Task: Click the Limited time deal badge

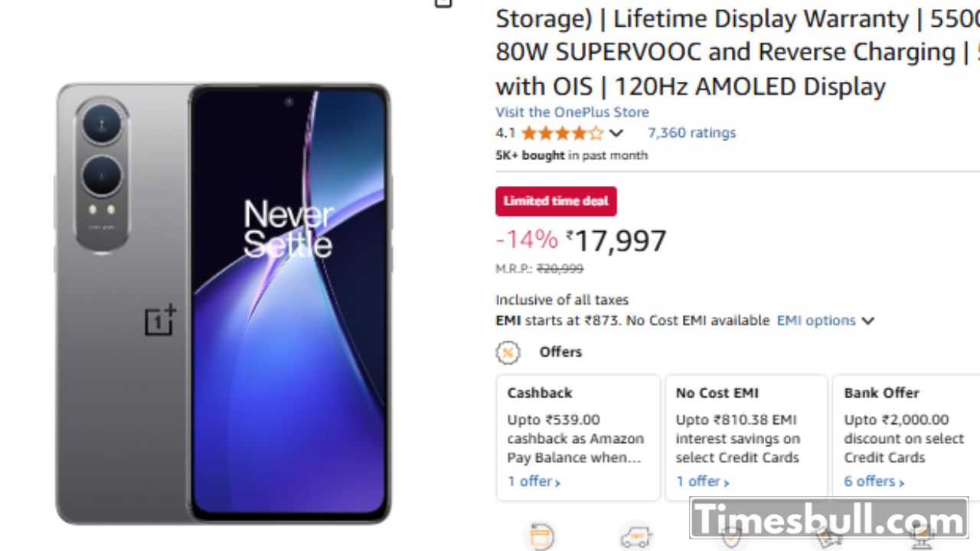Action: pos(556,201)
